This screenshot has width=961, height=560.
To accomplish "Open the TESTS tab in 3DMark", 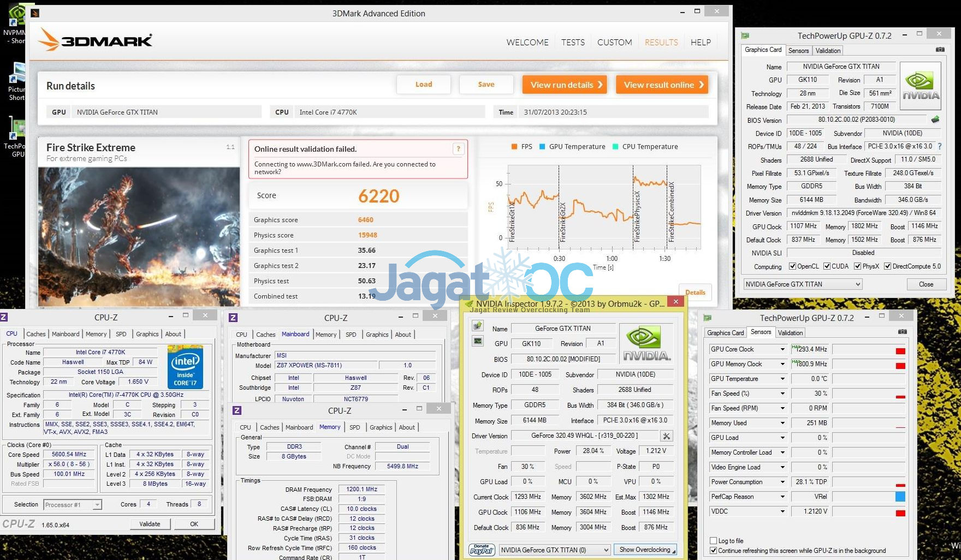I will 573,42.
